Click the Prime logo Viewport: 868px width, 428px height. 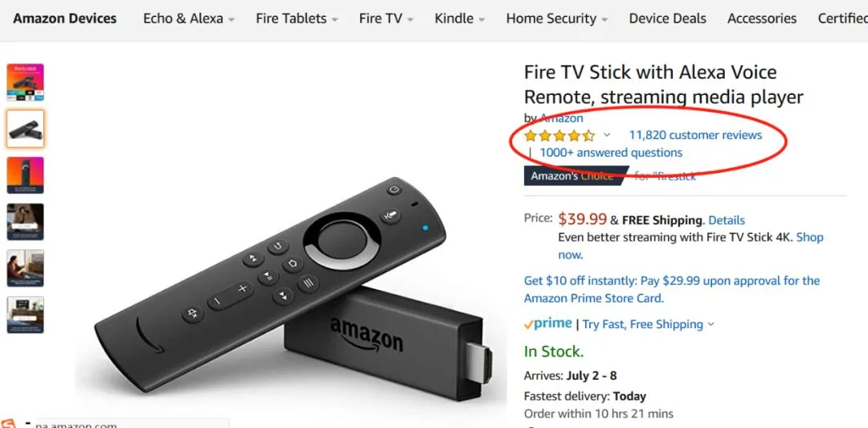[x=548, y=323]
